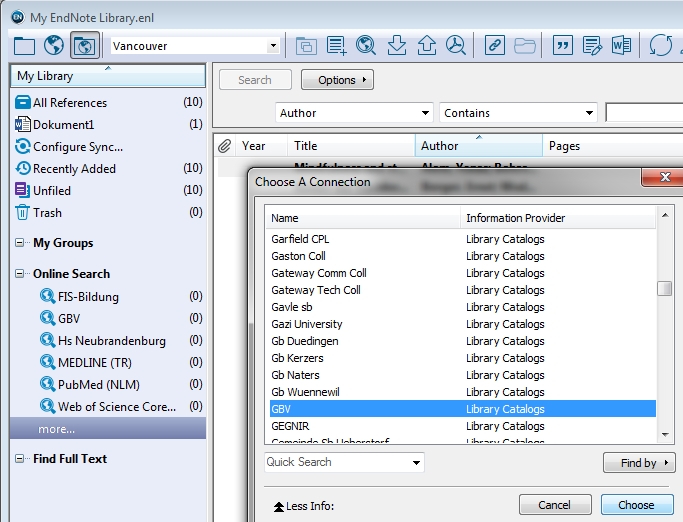Click Sync Library circular arrows icon
Screen dimensions: 683x522
(x=660, y=45)
